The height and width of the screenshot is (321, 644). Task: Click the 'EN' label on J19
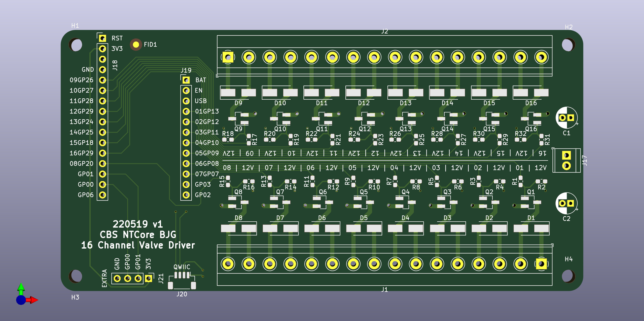(x=198, y=90)
